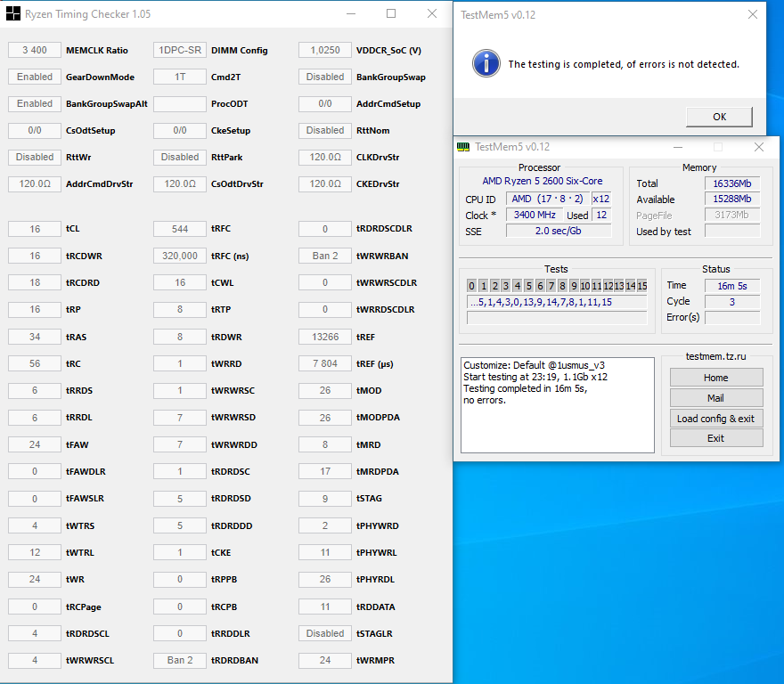Click the empty ProcODT field
Screen dimensions: 784x684
click(x=180, y=103)
